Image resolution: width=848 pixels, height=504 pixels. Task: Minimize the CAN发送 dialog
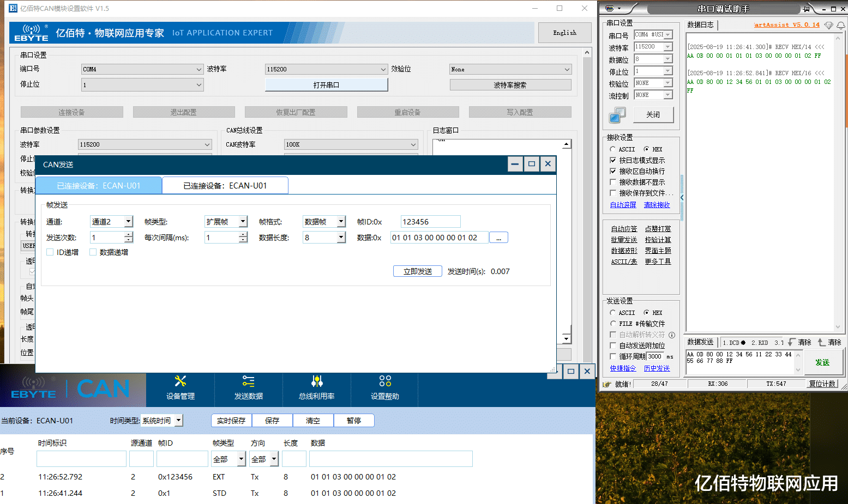click(515, 164)
